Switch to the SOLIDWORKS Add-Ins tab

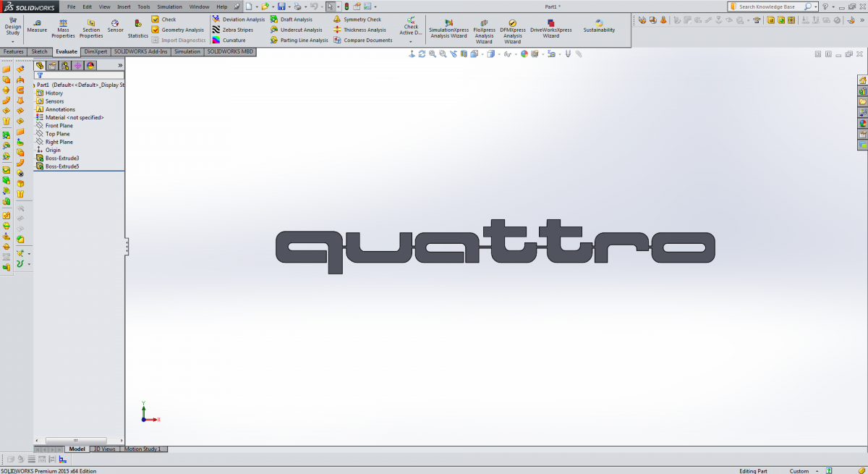pos(140,52)
